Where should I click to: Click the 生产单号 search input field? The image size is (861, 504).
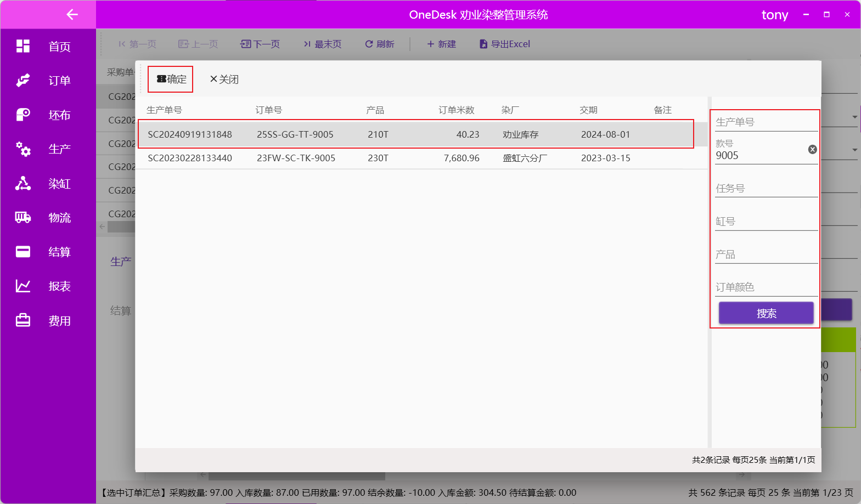tap(766, 122)
